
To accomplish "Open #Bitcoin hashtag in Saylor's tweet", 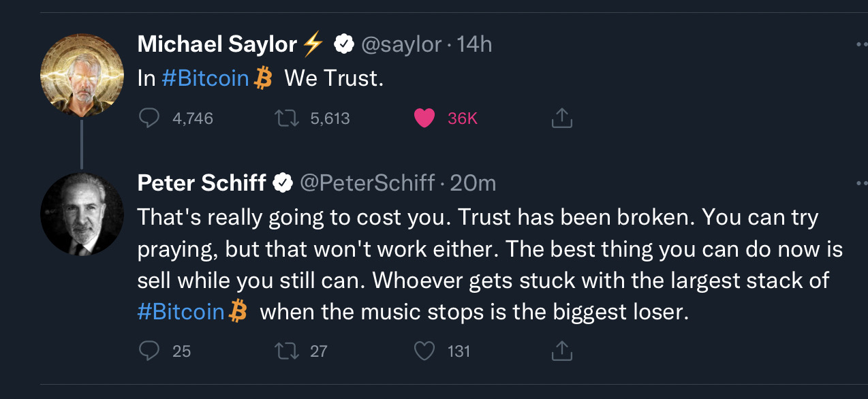I will point(205,78).
